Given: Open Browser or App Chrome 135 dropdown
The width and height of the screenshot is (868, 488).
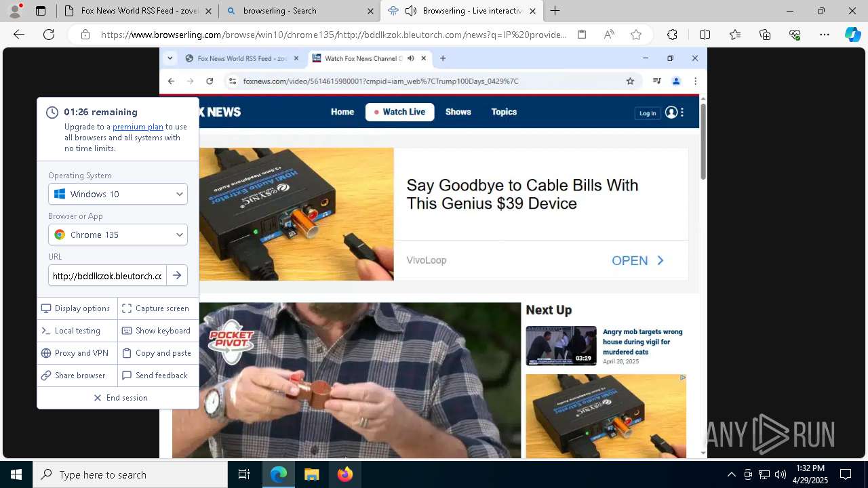Looking at the screenshot, I should click(x=118, y=235).
